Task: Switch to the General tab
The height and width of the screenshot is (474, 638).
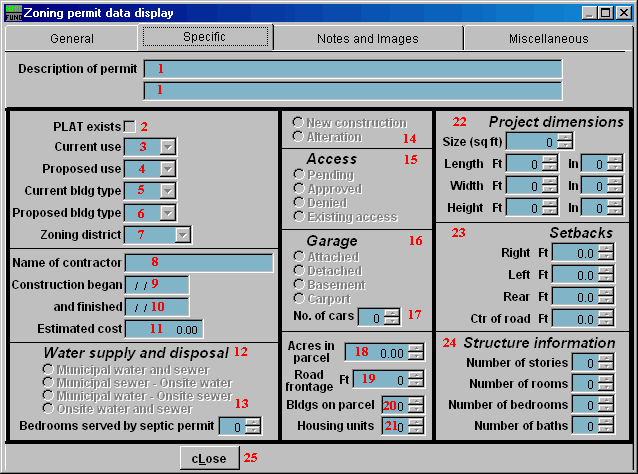Action: (71, 39)
